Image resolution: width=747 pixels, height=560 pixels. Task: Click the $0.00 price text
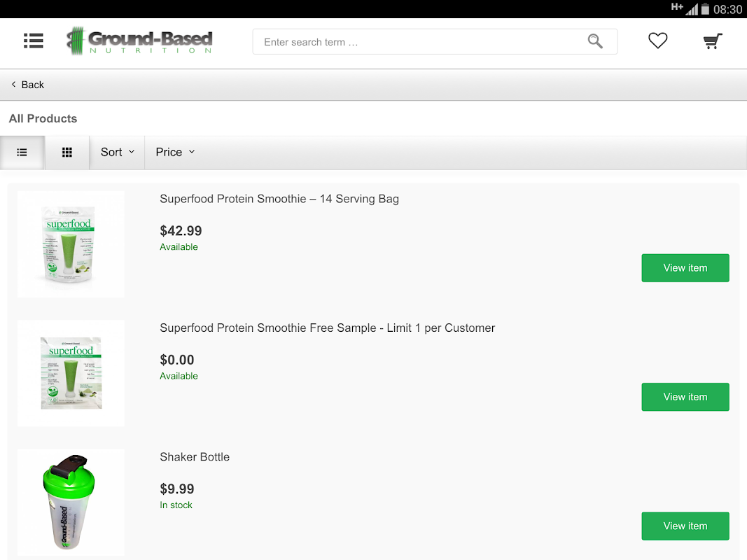coord(176,360)
